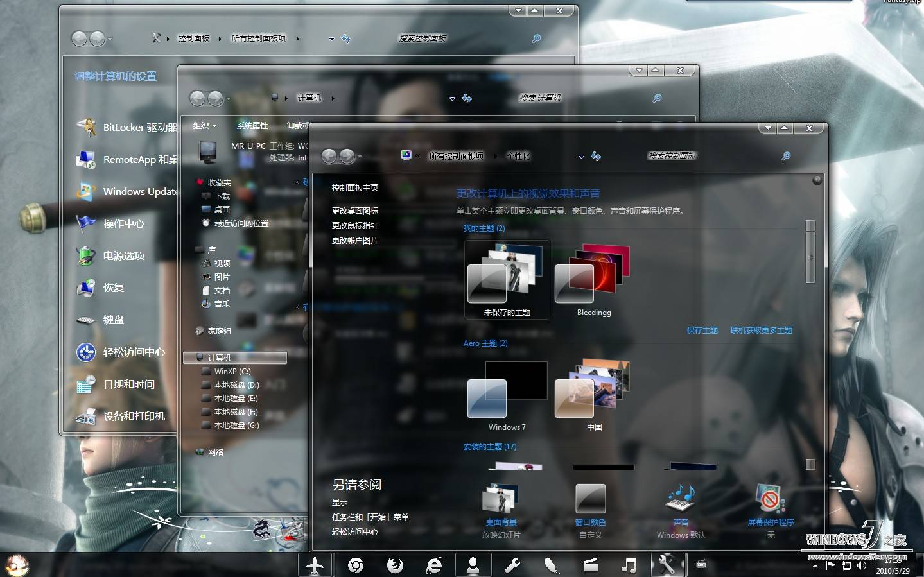Open 日期和时间 in Control Panel list
The width and height of the screenshot is (924, 577).
(115, 384)
